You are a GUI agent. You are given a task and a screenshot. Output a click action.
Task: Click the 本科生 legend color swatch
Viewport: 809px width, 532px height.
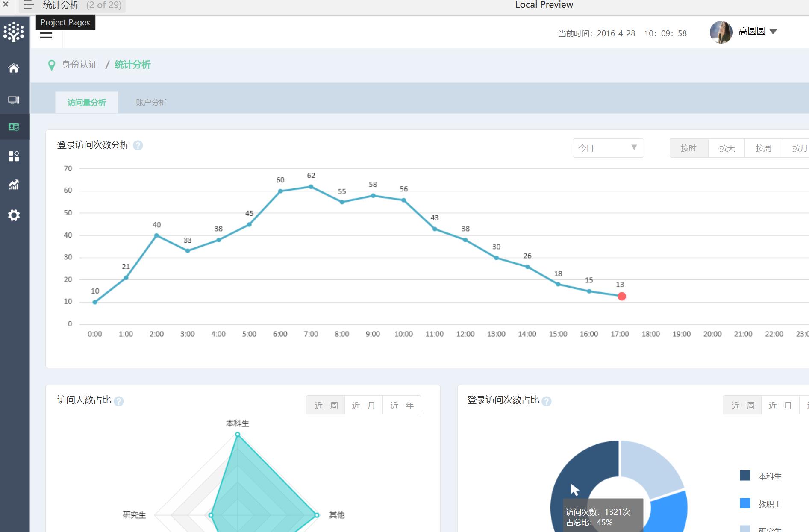click(x=745, y=475)
